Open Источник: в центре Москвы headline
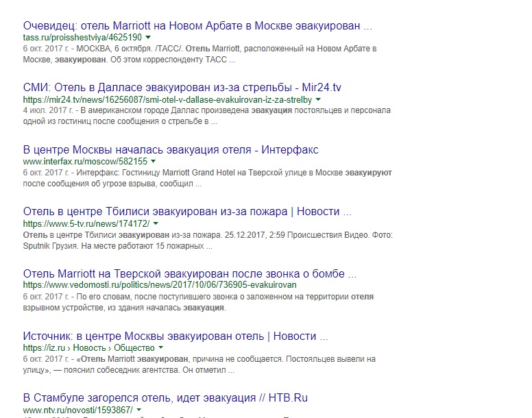This screenshot has width=532, height=418. coord(176,336)
